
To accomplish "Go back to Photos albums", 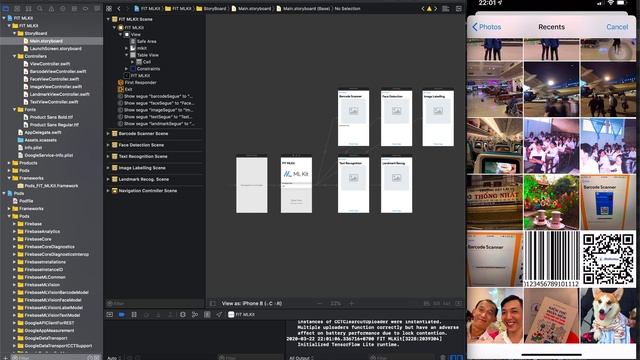I will 487,27.
